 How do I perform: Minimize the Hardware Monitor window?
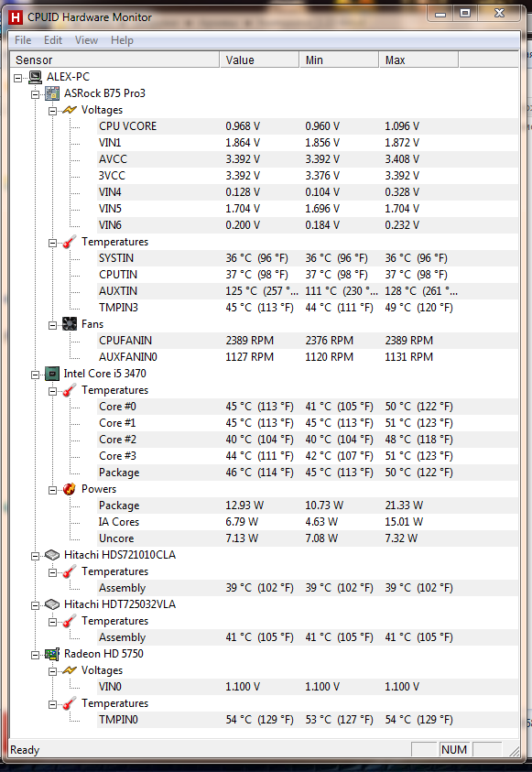tap(440, 14)
